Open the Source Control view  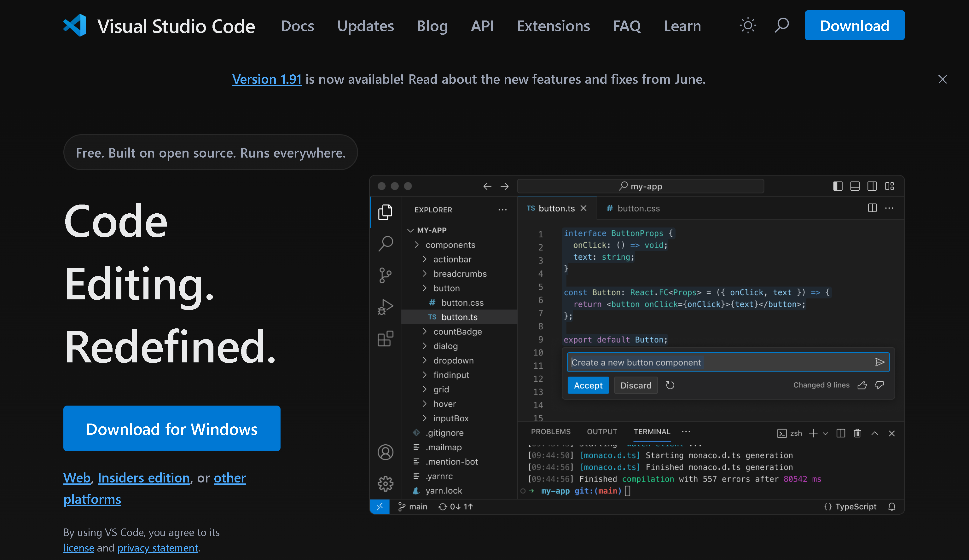[x=386, y=275]
